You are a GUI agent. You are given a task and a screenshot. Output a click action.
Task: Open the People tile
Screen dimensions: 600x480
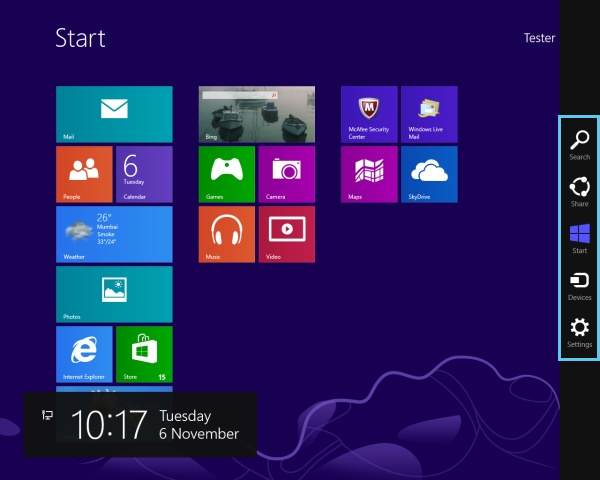pyautogui.click(x=84, y=174)
